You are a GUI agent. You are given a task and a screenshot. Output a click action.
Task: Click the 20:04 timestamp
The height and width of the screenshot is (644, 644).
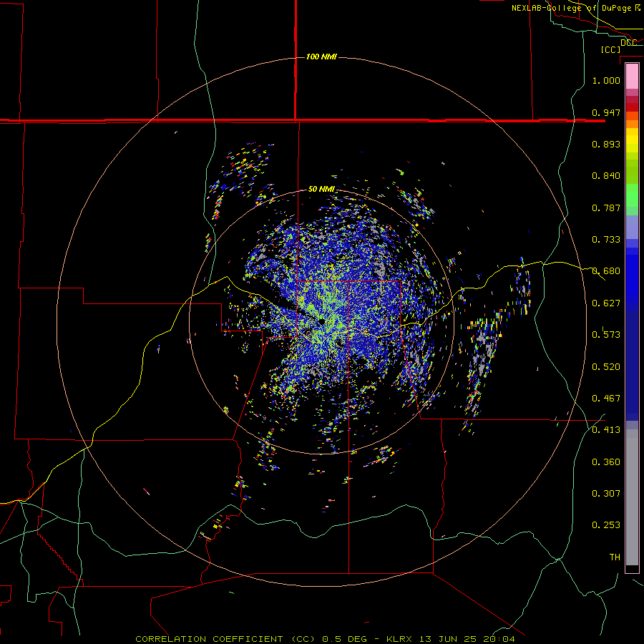click(498, 639)
